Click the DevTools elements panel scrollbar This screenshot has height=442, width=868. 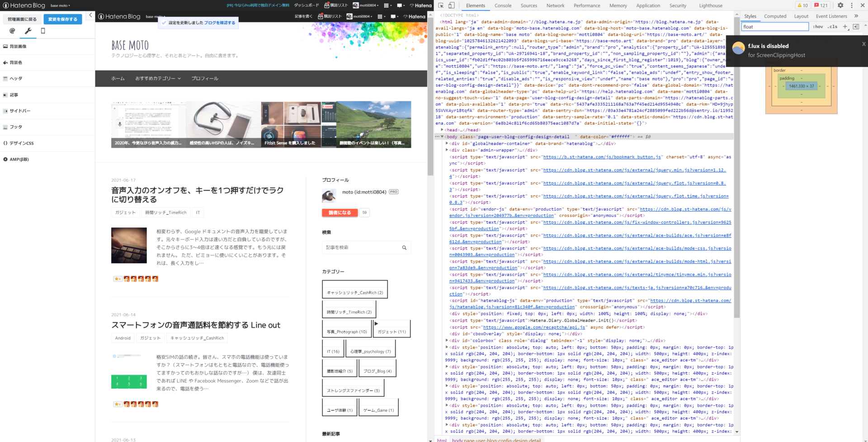[736, 167]
